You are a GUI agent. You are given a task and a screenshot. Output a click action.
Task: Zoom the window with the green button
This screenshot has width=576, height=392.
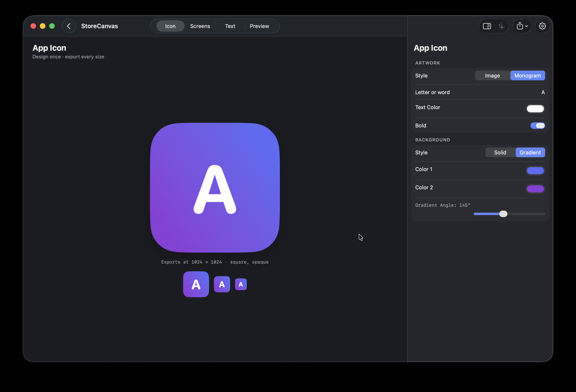tap(52, 26)
